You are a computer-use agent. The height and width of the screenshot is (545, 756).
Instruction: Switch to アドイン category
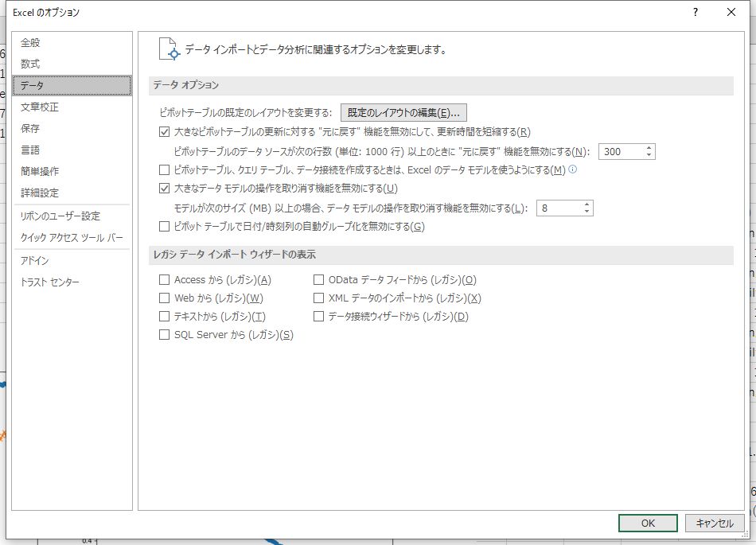pos(72,261)
